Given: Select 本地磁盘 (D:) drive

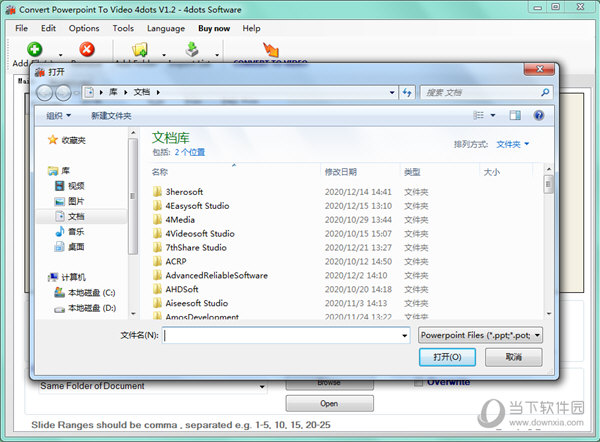Looking at the screenshot, I should [x=85, y=308].
